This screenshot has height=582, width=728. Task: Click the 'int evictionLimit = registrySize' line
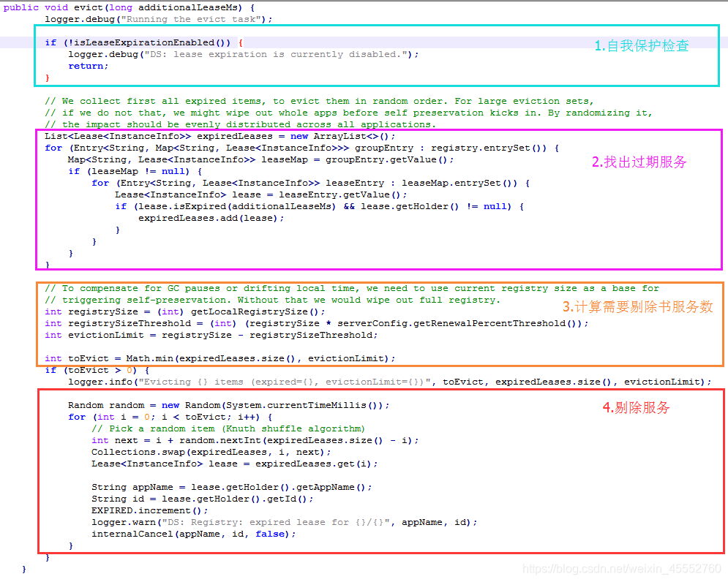[x=211, y=335]
